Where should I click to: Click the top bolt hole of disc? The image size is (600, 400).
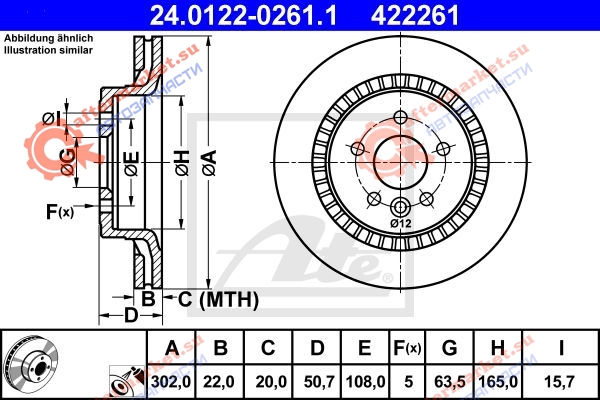coord(400,118)
